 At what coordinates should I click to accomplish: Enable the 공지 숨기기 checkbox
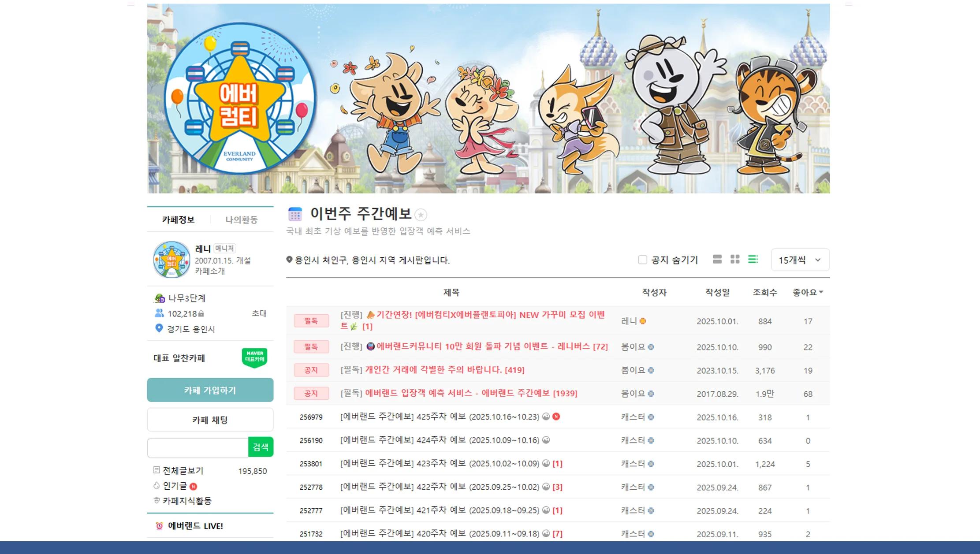[x=642, y=260]
